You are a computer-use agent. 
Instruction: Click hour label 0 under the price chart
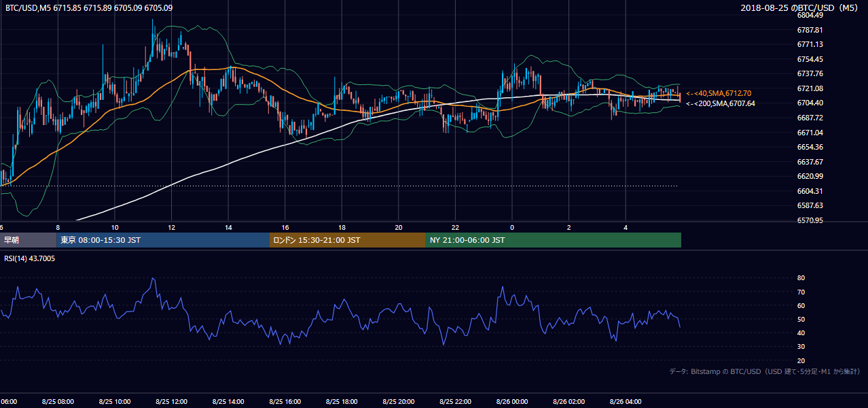click(512, 227)
